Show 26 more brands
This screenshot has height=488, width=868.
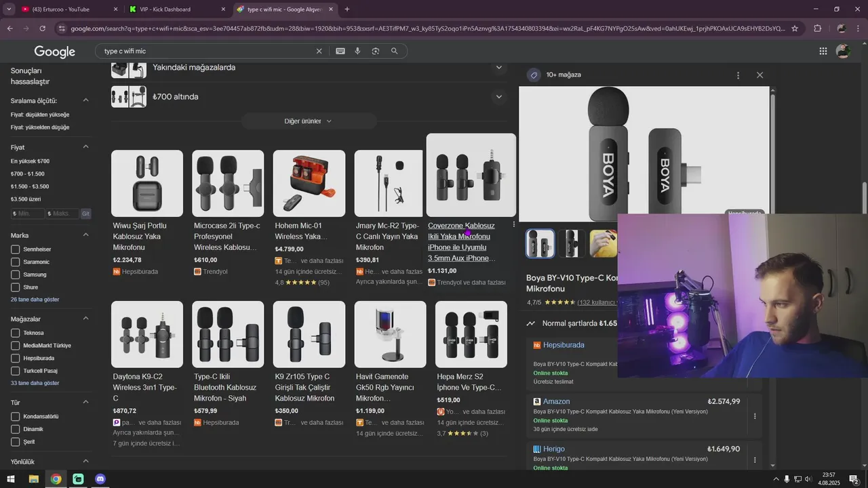point(35,300)
